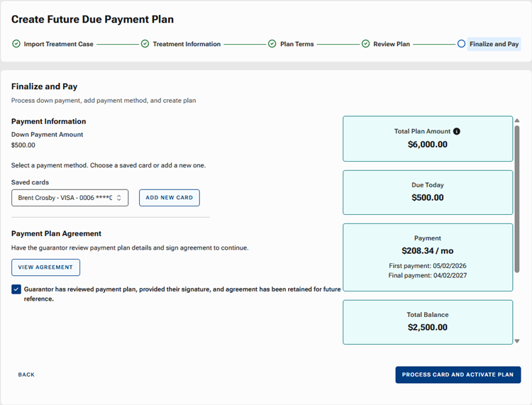Click the Treatment Information step checkmark icon
532x405 pixels.
pyautogui.click(x=145, y=44)
